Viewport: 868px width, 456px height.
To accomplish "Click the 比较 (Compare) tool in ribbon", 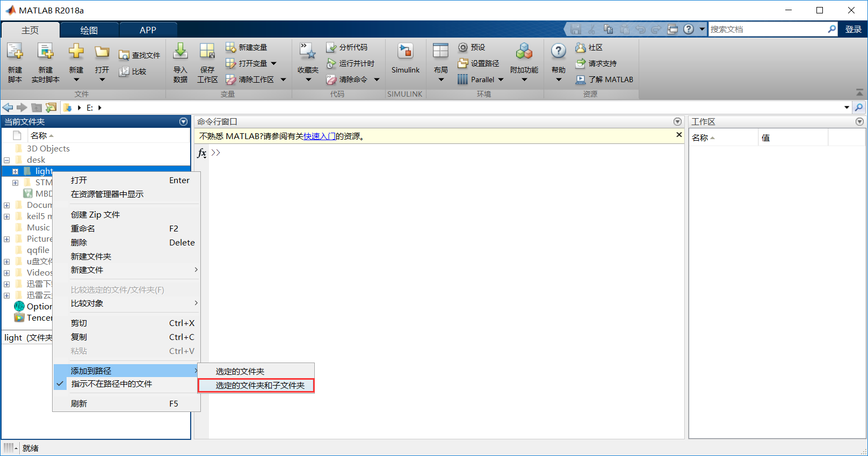I will click(x=133, y=71).
